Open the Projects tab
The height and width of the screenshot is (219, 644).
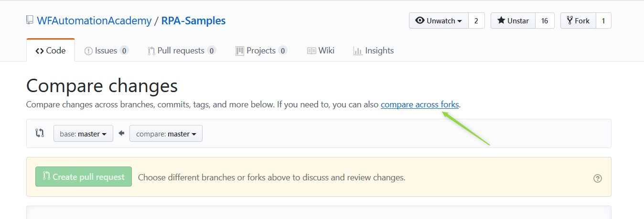261,51
